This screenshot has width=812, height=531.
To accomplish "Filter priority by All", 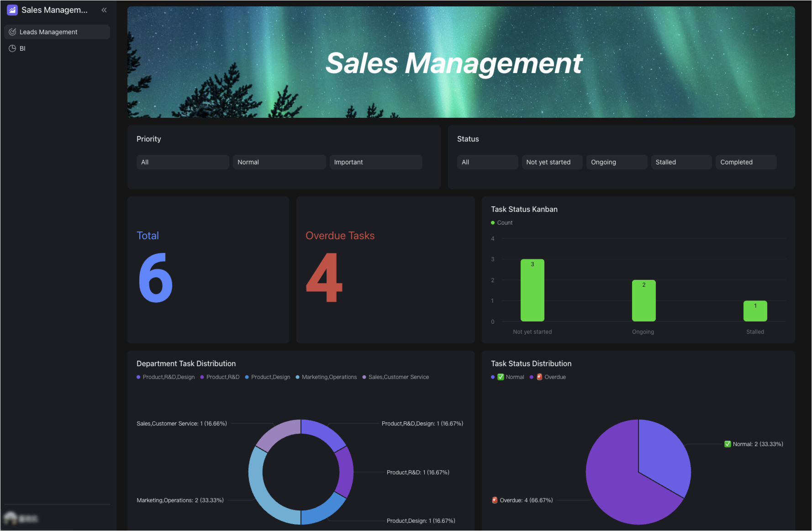I will [x=183, y=162].
